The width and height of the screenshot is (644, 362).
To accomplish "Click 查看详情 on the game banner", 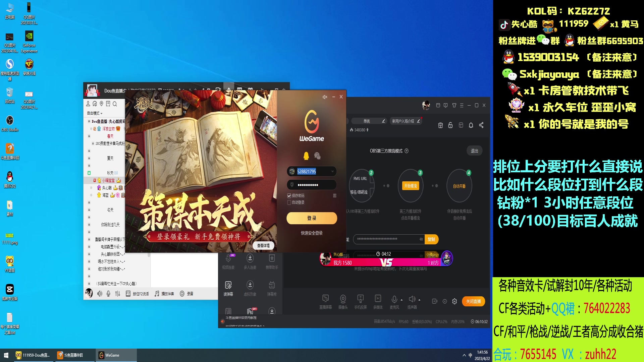I will pyautogui.click(x=263, y=246).
